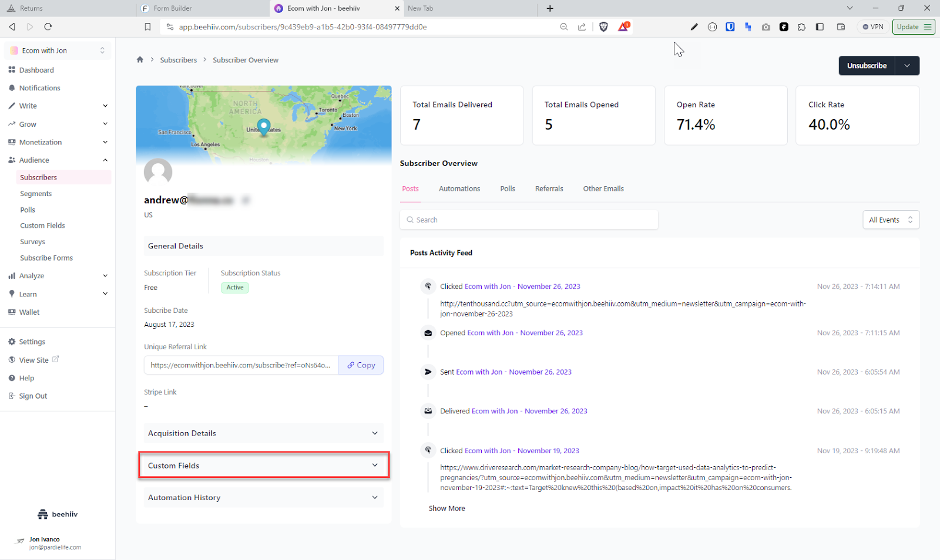The image size is (940, 560).
Task: Click the VPN button
Action: pyautogui.click(x=873, y=27)
